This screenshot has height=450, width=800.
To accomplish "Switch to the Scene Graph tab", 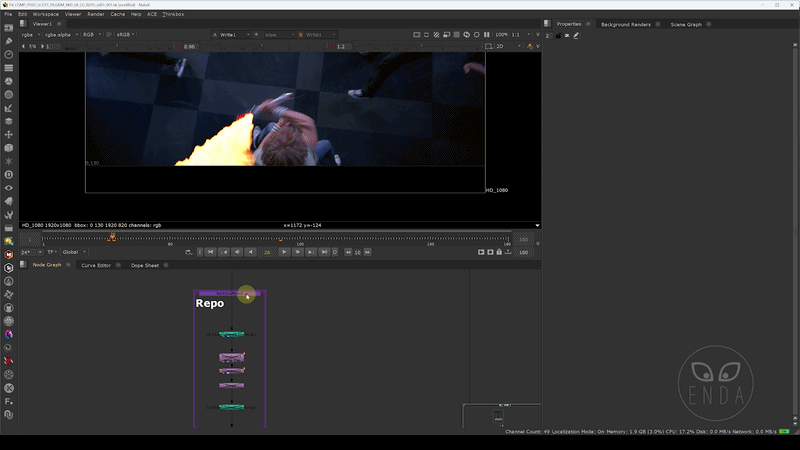I will (x=686, y=24).
